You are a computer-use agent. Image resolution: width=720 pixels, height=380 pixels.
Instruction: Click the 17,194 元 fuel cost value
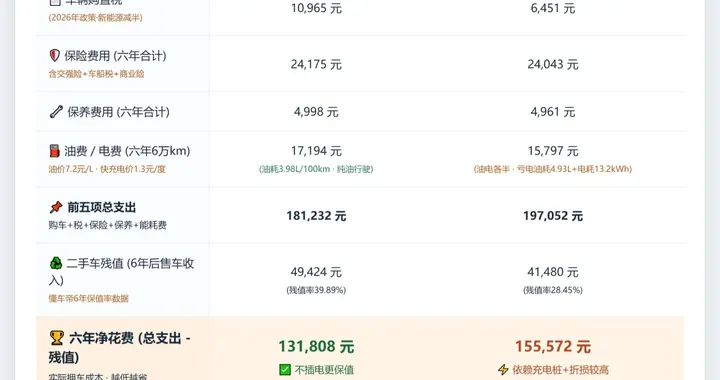pos(316,151)
